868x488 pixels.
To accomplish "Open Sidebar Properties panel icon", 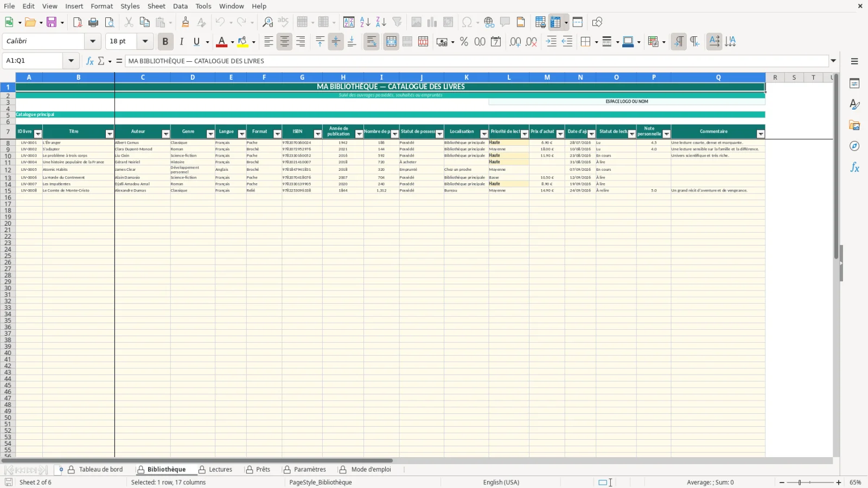I will click(855, 84).
